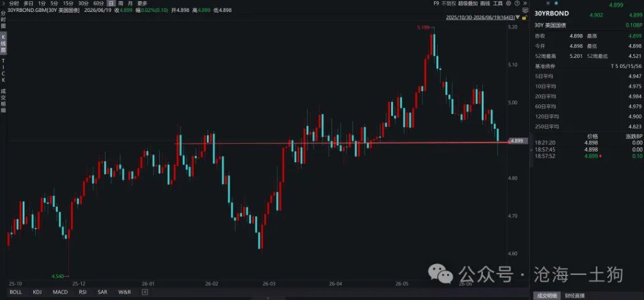Screen dimensions: 644x300
Task: Click the bell alert icon in quote panel
Action: click(556, 3)
